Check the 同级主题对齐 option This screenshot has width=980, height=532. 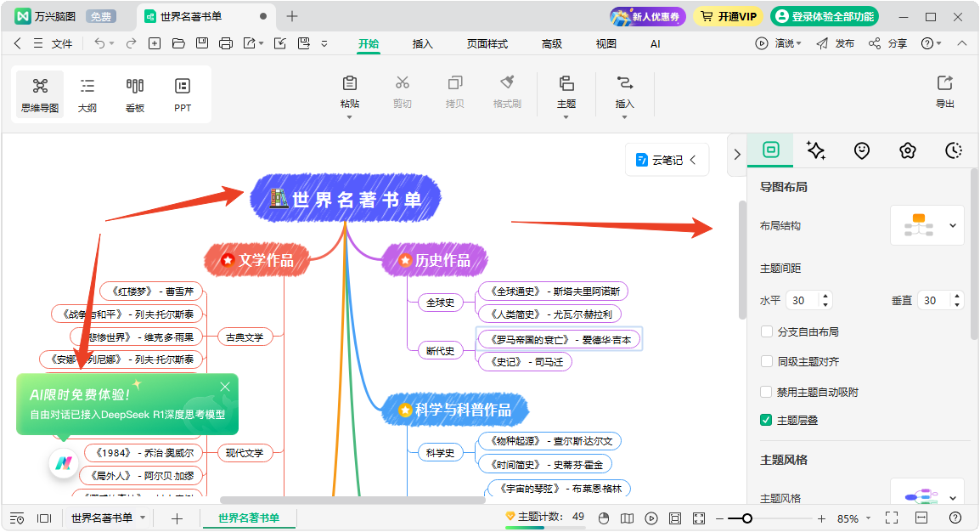pos(767,361)
